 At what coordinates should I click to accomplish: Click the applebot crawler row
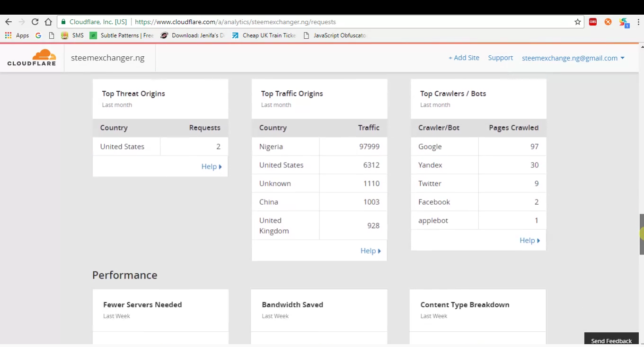[x=478, y=220]
